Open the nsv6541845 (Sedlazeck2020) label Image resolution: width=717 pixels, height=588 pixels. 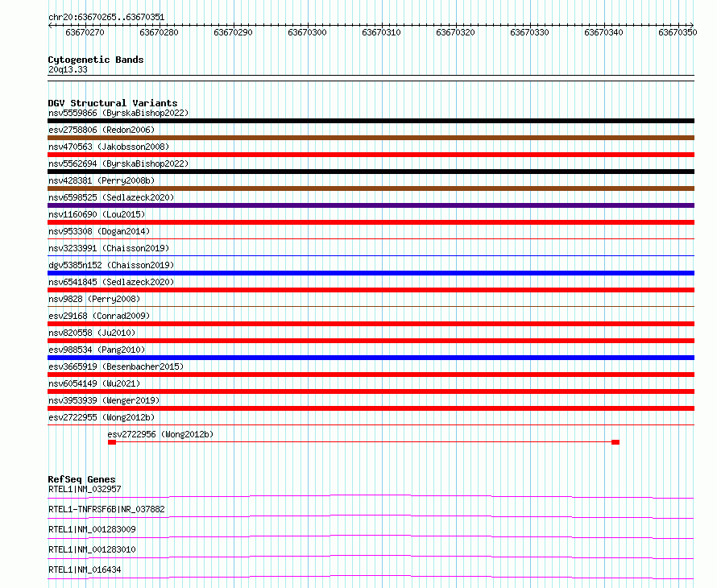tap(111, 282)
